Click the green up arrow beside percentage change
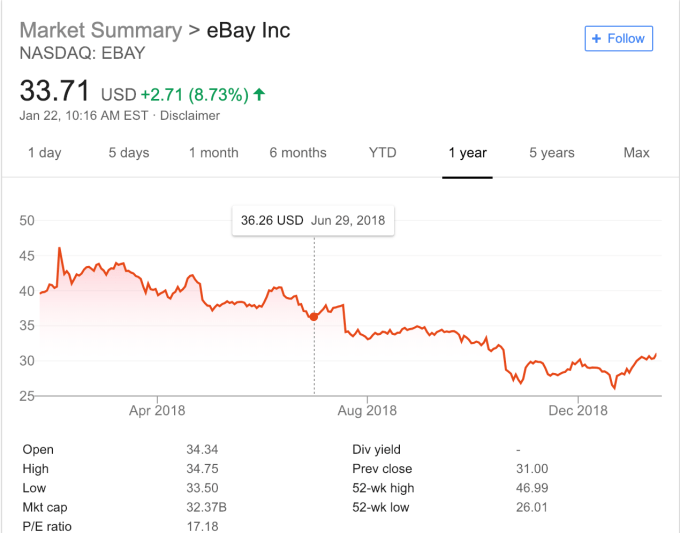Image resolution: width=680 pixels, height=533 pixels. point(260,95)
